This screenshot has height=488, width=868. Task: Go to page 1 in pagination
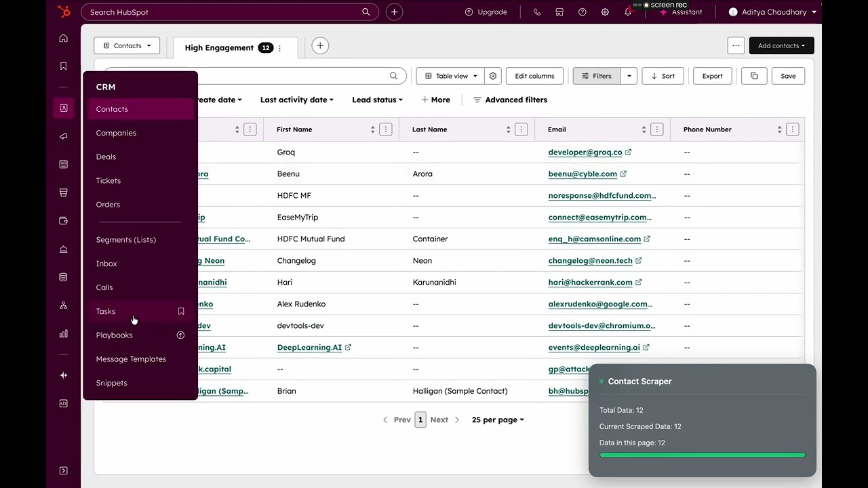click(x=420, y=420)
